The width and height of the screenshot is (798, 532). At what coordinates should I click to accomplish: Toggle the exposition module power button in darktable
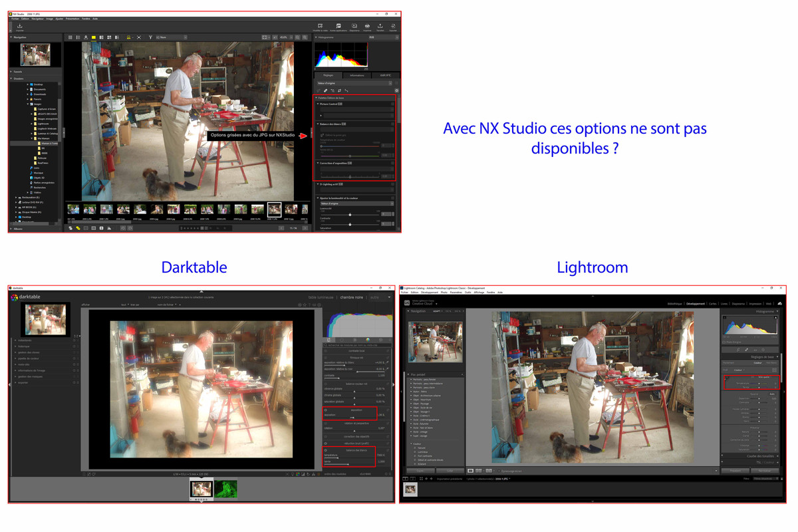pyautogui.click(x=326, y=410)
